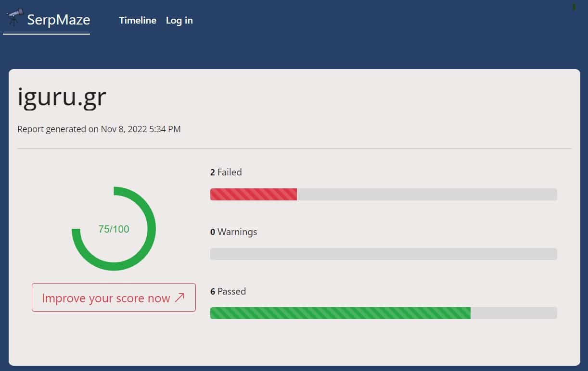588x371 pixels.
Task: Open the Log in page
Action: point(179,20)
